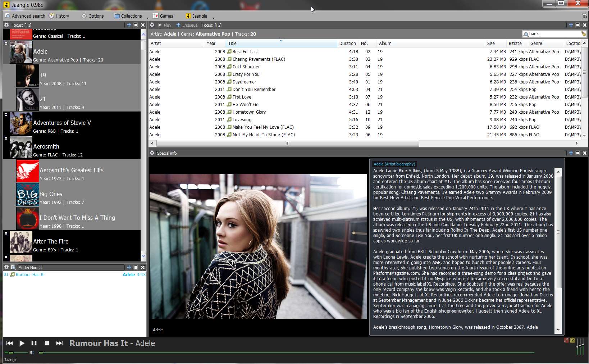Skip to the next track
The height and width of the screenshot is (364, 589).
click(x=60, y=343)
